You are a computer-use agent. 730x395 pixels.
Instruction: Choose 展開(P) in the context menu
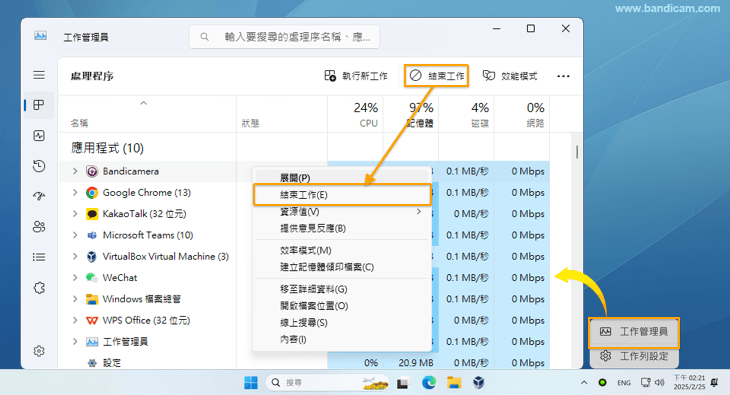click(342, 177)
